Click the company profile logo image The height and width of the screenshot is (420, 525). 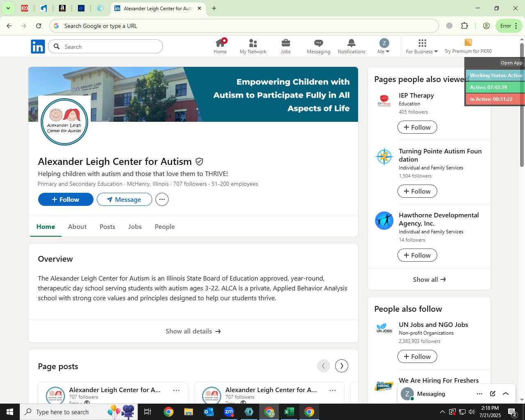tap(64, 122)
